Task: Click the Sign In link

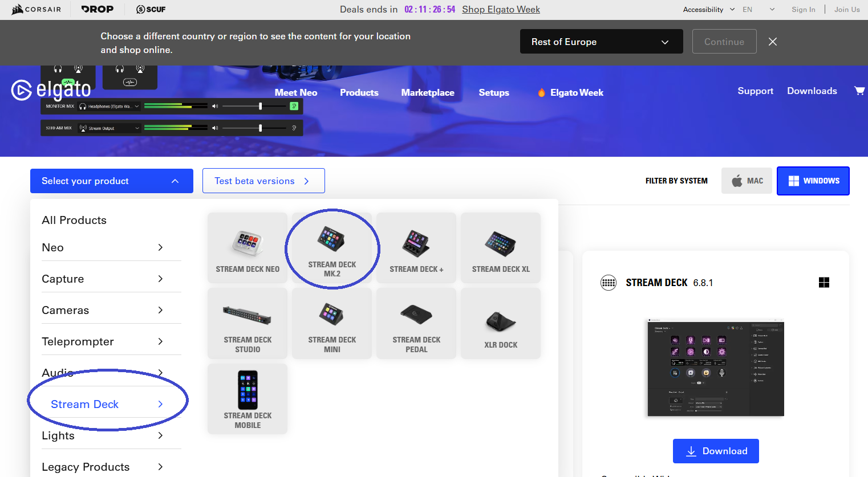Action: tap(804, 10)
